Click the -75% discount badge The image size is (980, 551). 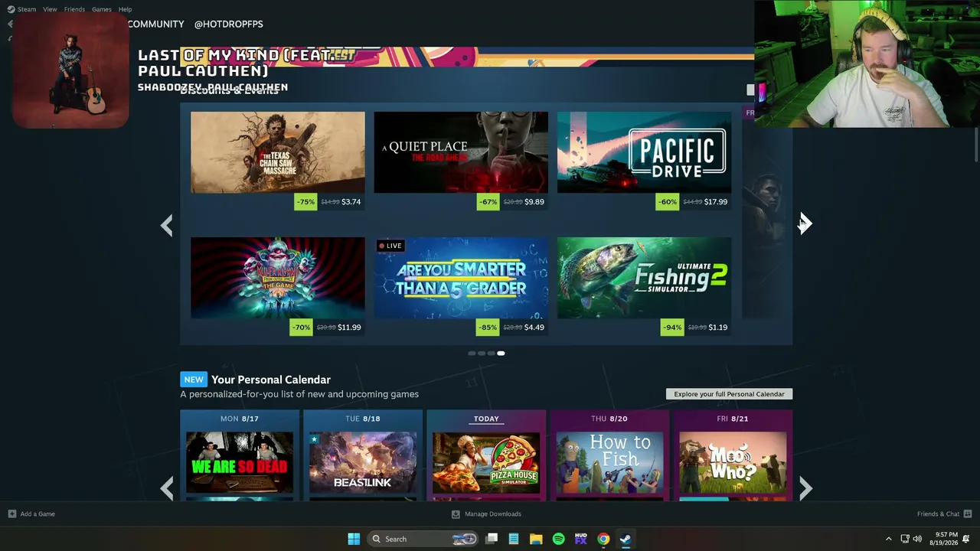[x=305, y=202]
